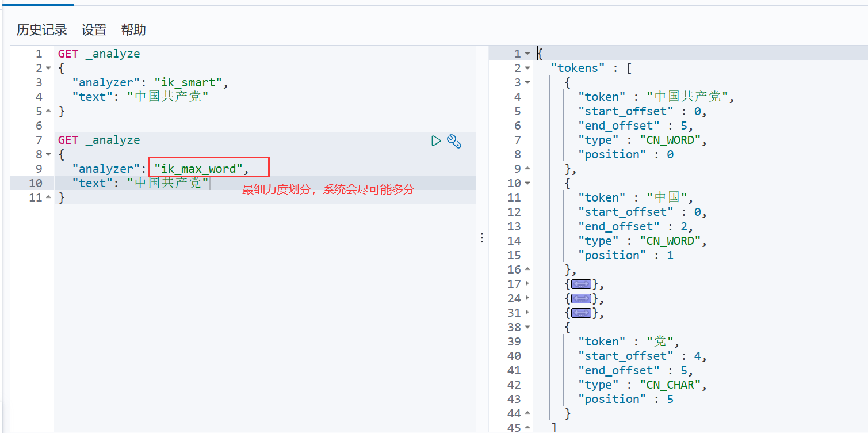
Task: Collapse first token object at response line 3
Action: [527, 83]
